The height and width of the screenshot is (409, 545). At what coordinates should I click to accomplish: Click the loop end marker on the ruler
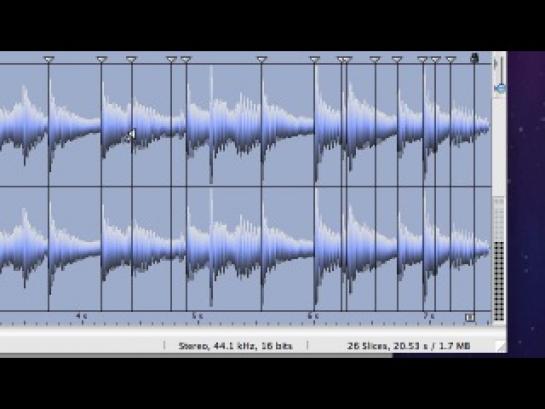(470, 317)
